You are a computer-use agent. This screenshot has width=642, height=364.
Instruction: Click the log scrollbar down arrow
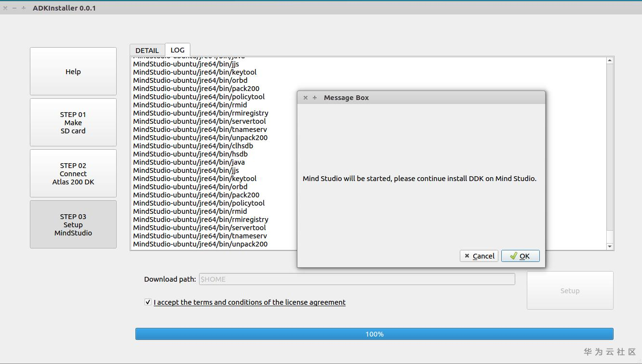610,246
